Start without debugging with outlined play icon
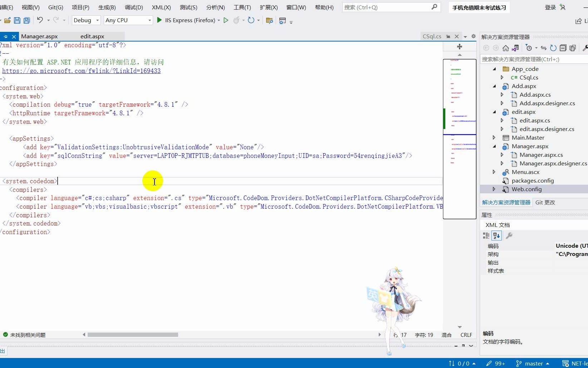This screenshot has height=368, width=588. 226,20
